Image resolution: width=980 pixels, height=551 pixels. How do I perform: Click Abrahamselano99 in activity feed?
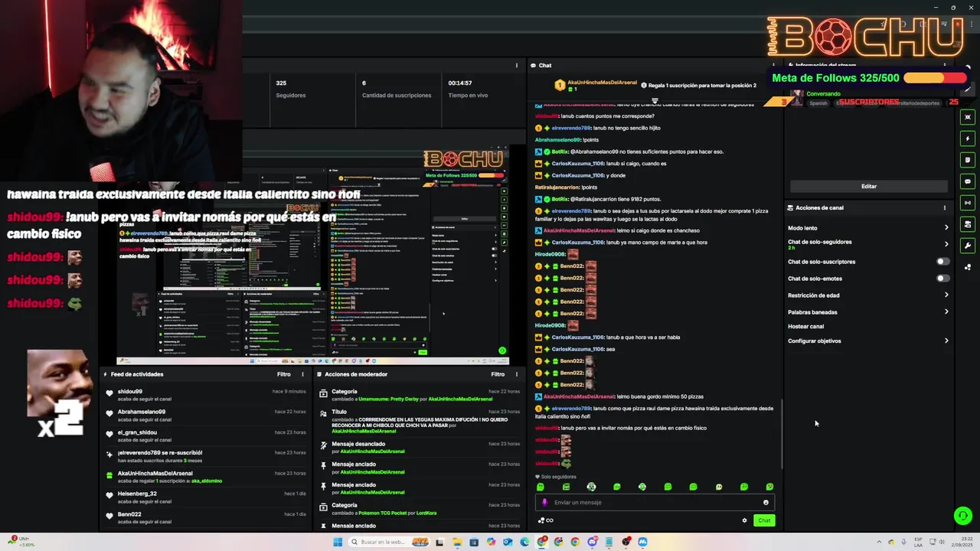[x=142, y=412]
